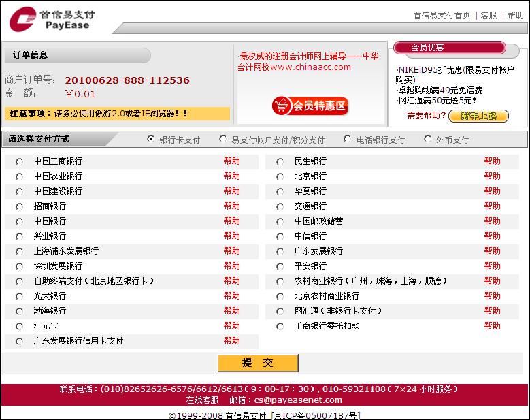Screen dimensions: 530x420
Task: Choose 汇元宝 radio button
Action: (20, 327)
